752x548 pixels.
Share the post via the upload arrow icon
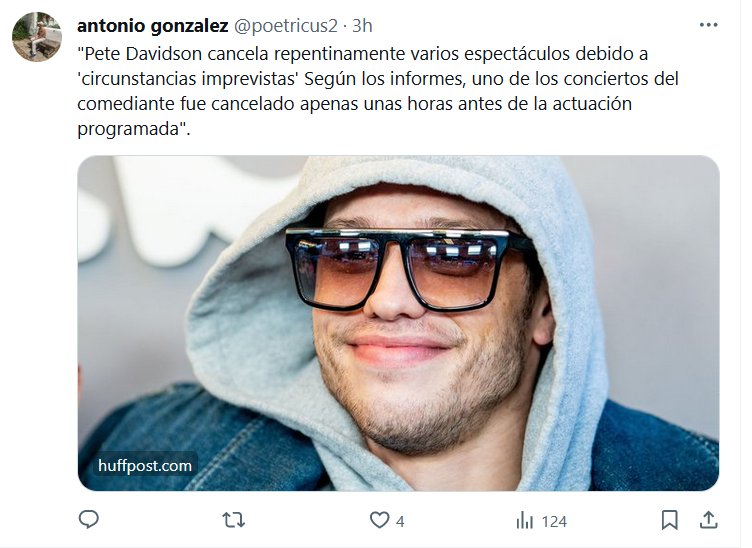708,520
